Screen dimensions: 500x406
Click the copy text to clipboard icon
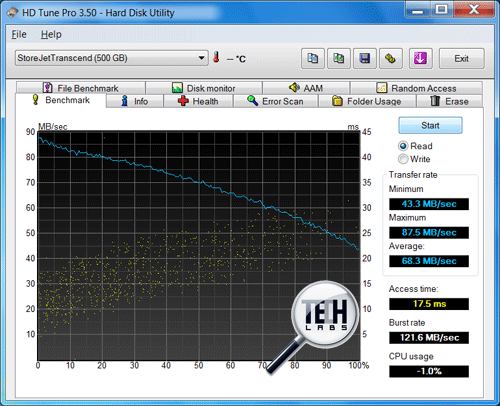[x=313, y=59]
